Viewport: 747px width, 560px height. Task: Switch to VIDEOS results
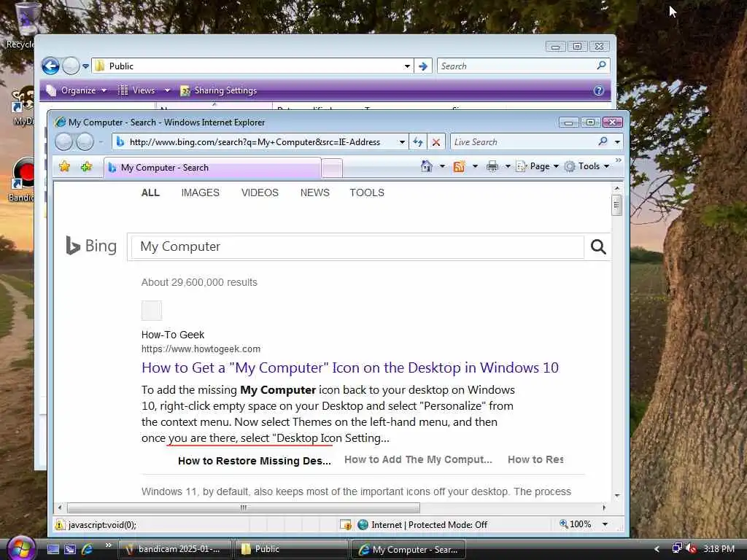click(260, 192)
